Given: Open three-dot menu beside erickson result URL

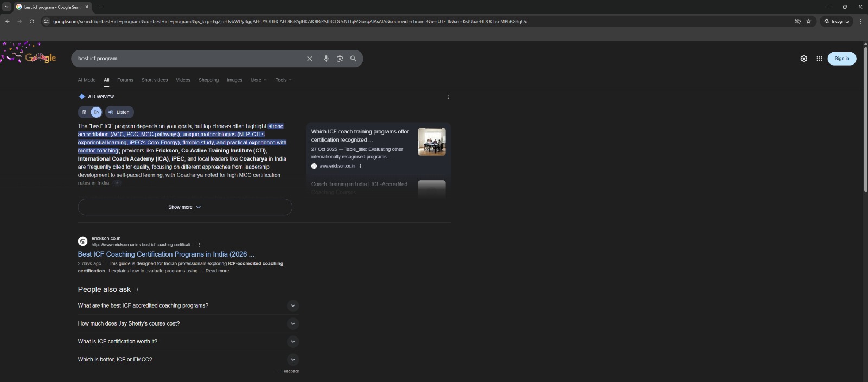Looking at the screenshot, I should coord(200,245).
